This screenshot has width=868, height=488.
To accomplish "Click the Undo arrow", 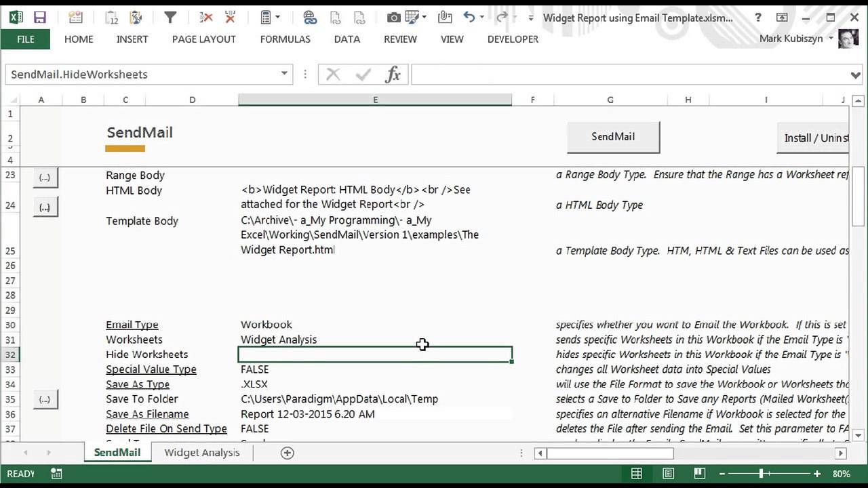I will click(x=469, y=18).
